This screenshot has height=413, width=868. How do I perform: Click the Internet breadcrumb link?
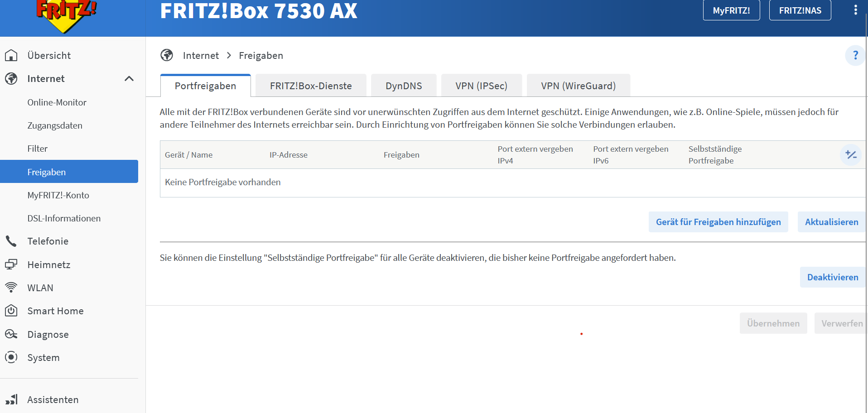pyautogui.click(x=201, y=55)
